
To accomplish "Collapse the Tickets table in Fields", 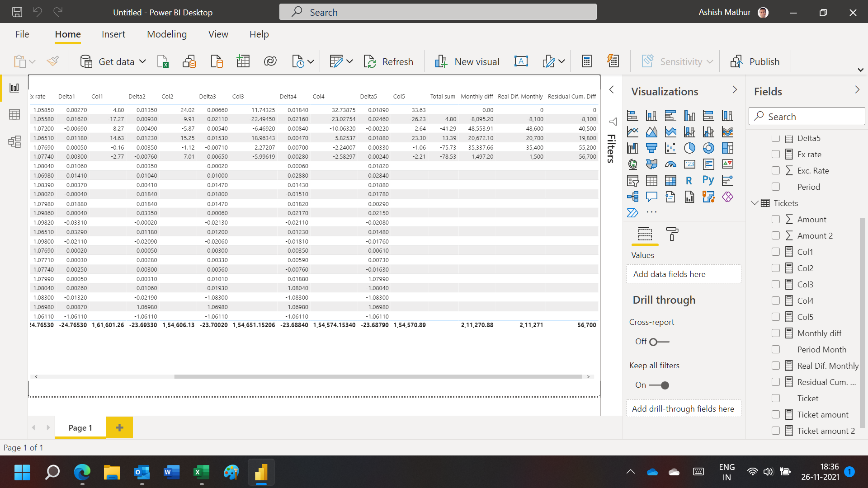I will (x=755, y=203).
